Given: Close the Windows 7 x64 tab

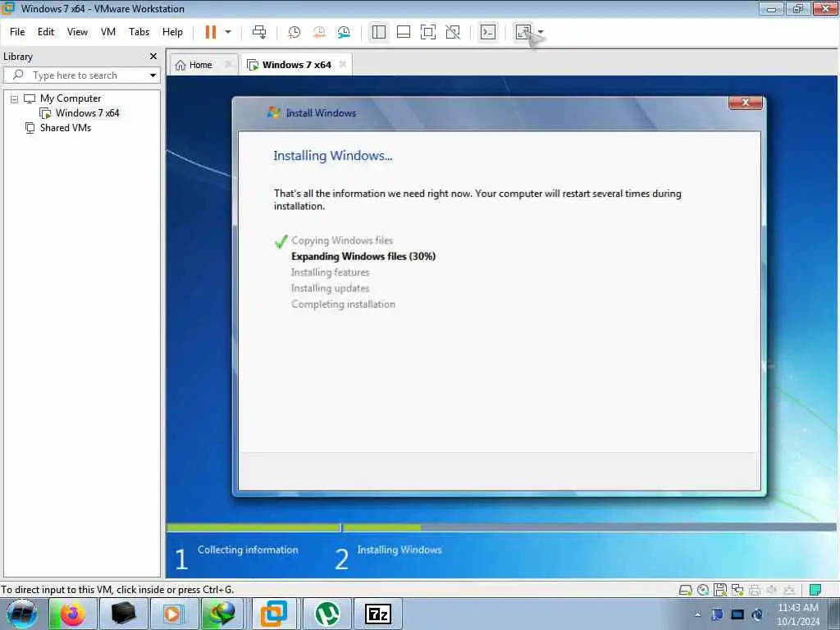Looking at the screenshot, I should [343, 64].
